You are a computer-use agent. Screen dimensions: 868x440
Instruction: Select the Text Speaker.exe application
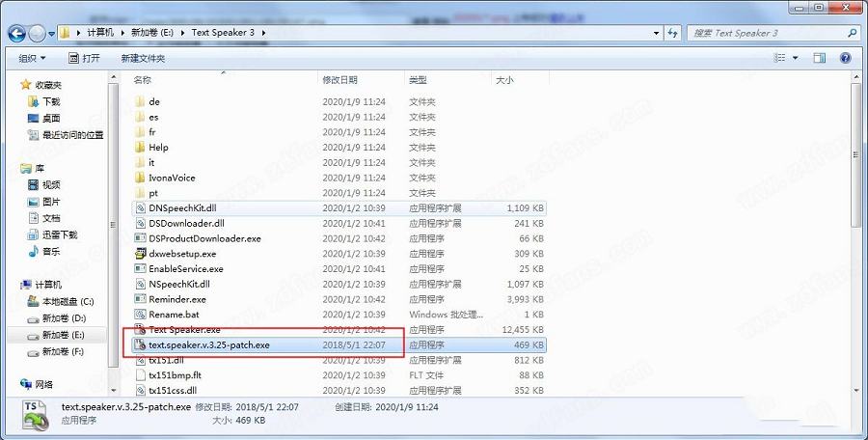click(x=184, y=330)
